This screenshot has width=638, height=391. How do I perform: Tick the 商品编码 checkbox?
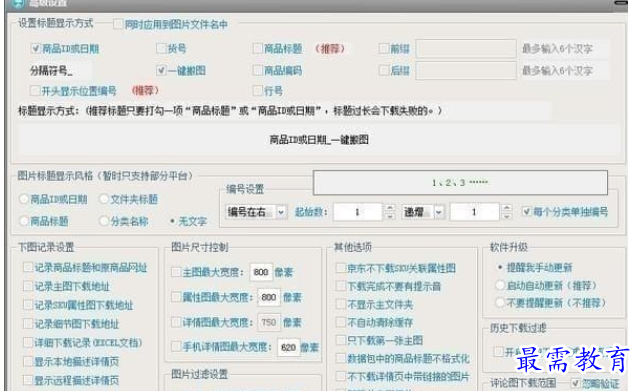[257, 70]
